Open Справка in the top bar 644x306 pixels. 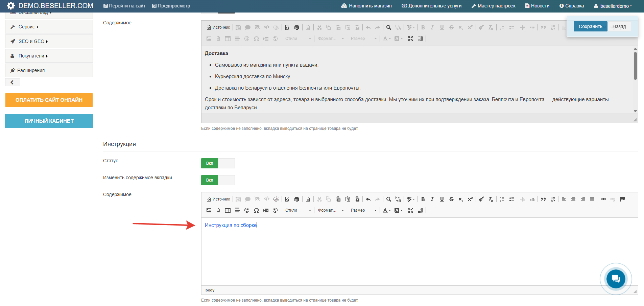[x=572, y=6]
